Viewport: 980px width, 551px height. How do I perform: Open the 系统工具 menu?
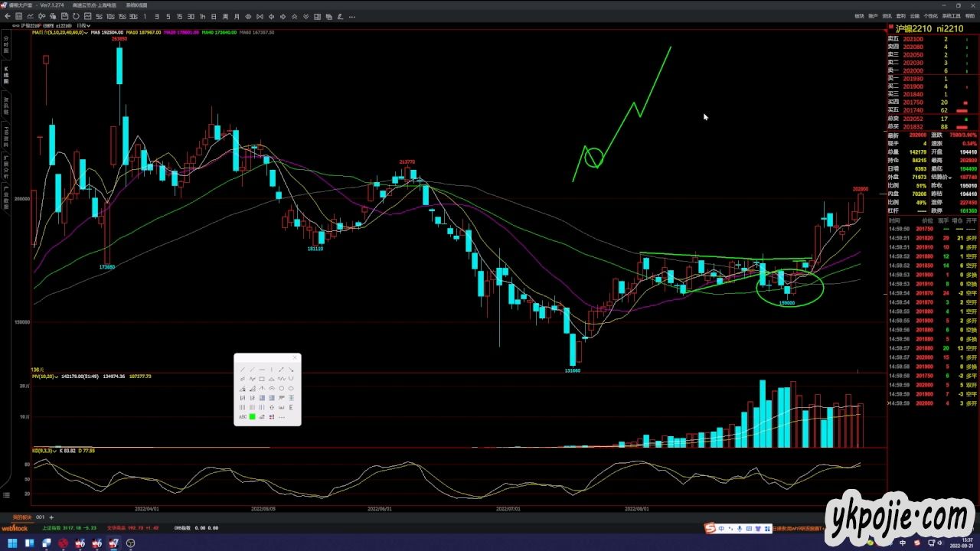[x=951, y=16]
